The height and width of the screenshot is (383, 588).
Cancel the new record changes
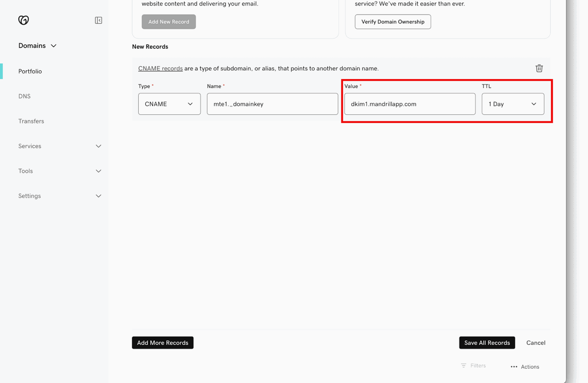click(536, 343)
